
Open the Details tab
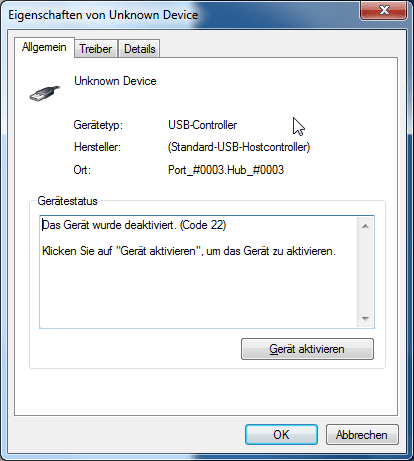point(139,49)
